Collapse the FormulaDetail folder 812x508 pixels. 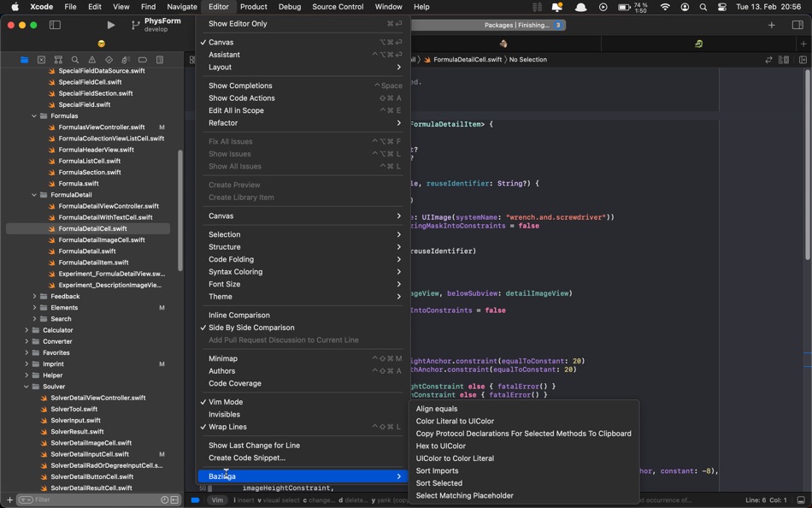(34, 195)
